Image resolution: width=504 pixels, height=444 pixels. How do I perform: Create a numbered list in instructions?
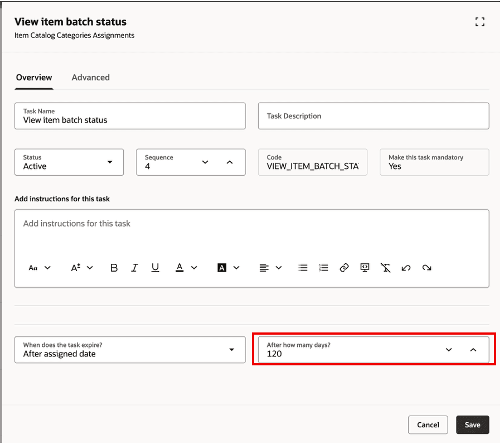click(x=323, y=267)
